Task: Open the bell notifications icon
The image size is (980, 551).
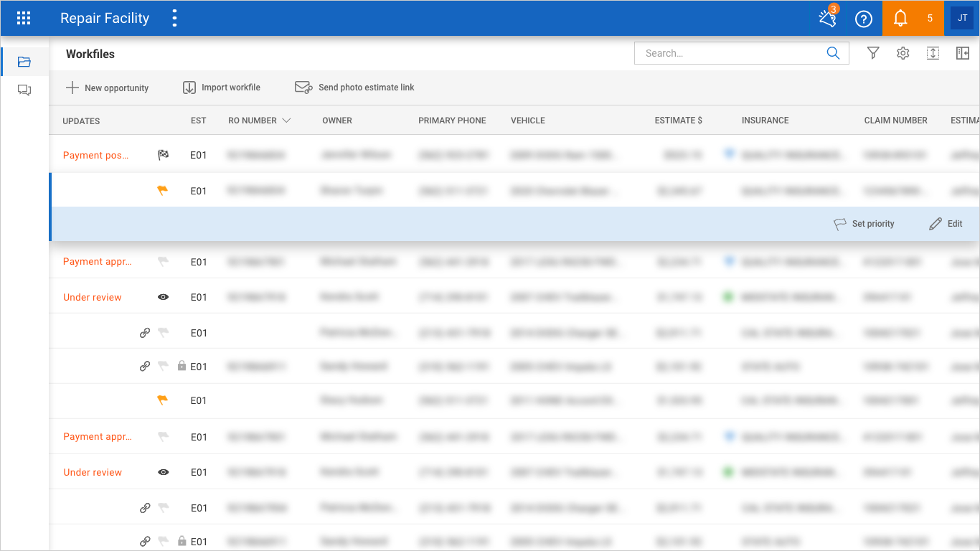Action: point(900,19)
